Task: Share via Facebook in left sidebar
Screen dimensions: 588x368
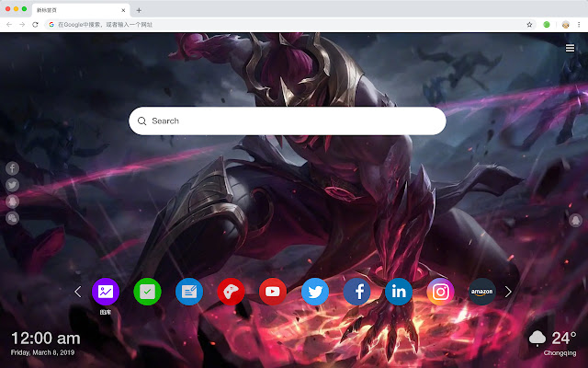Action: [12, 168]
